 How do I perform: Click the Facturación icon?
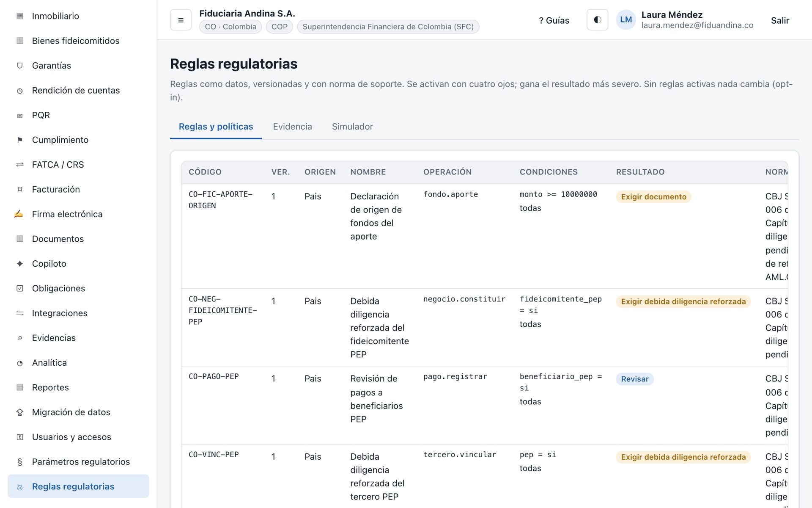pyautogui.click(x=20, y=189)
